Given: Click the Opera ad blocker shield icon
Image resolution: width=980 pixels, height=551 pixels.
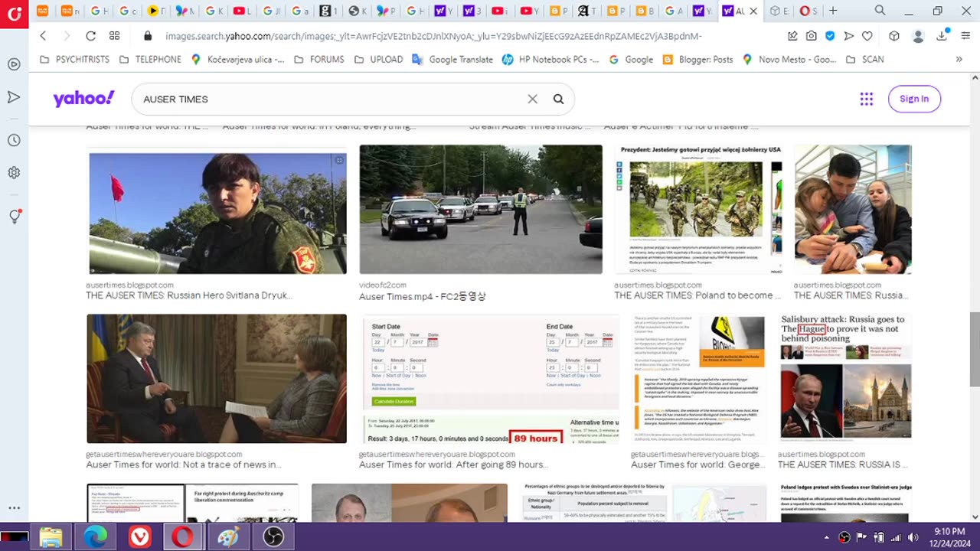Looking at the screenshot, I should tap(830, 36).
